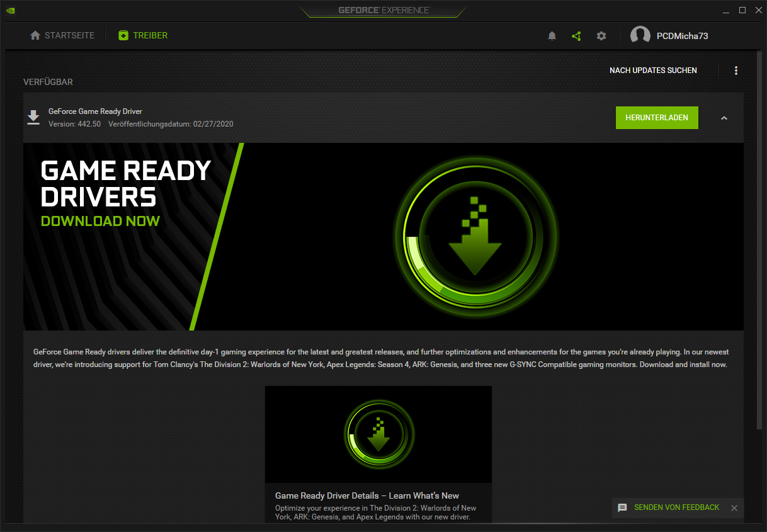Open the notifications bell icon

click(552, 36)
